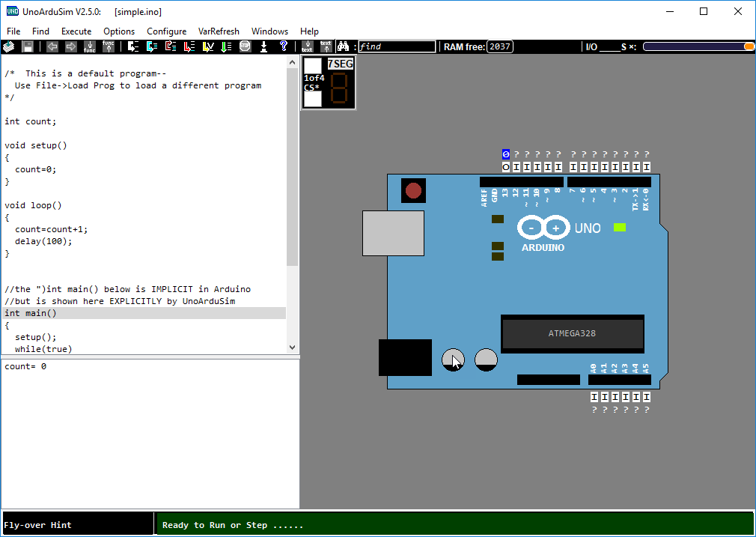
Task: Open the VarRefresh menu
Action: 219,31
